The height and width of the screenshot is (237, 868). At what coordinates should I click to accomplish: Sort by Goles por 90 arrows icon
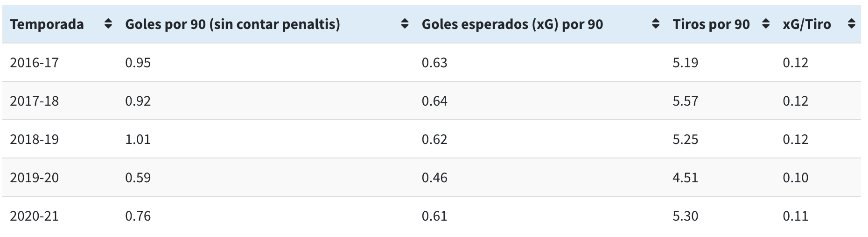[x=405, y=24]
